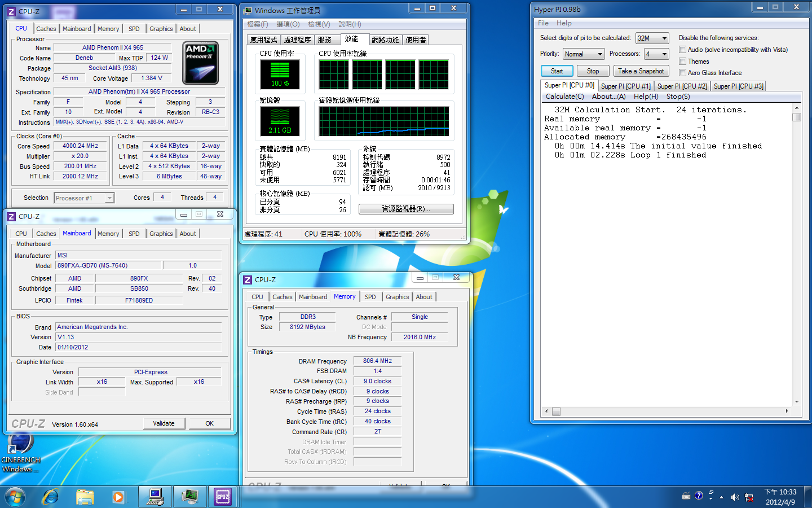Open the Priority Normal dropdown
812x508 pixels.
[x=584, y=54]
